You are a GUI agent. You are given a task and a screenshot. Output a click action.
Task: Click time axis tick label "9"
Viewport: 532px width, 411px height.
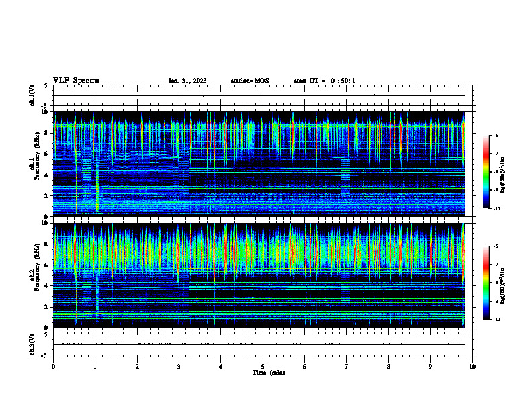(x=430, y=367)
